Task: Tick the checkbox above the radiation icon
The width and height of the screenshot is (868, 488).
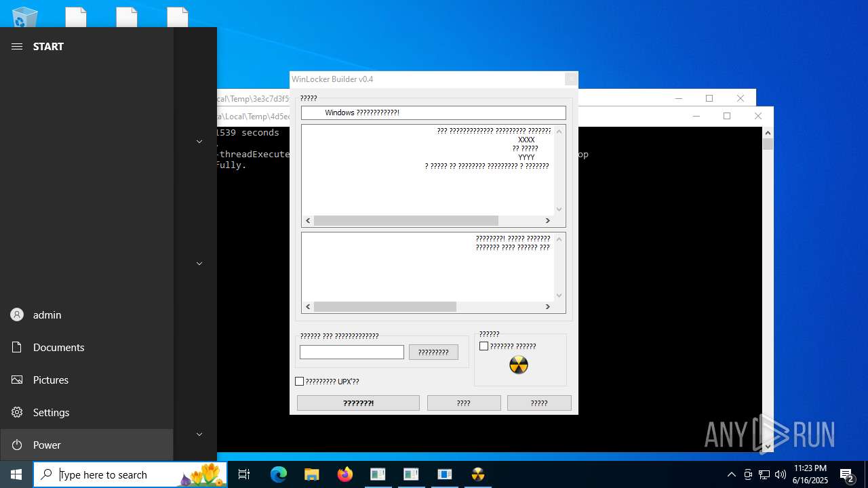Action: [484, 346]
